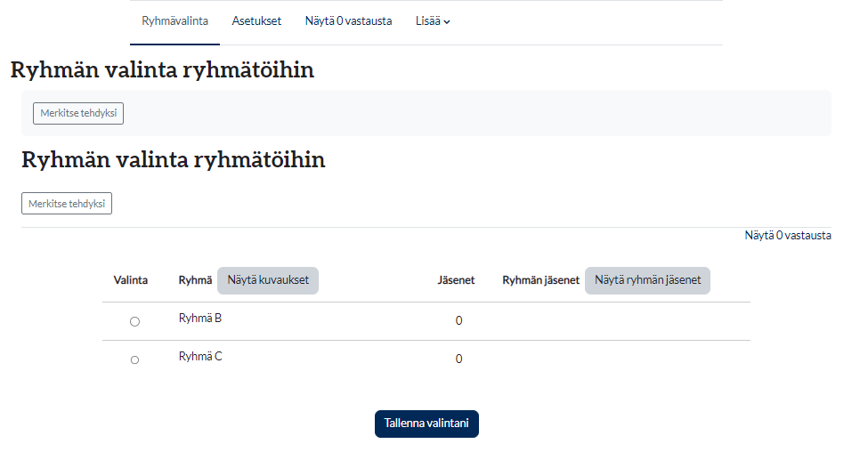Switch to the Ryhmävalinta tab
The height and width of the screenshot is (452, 868).
tap(174, 21)
